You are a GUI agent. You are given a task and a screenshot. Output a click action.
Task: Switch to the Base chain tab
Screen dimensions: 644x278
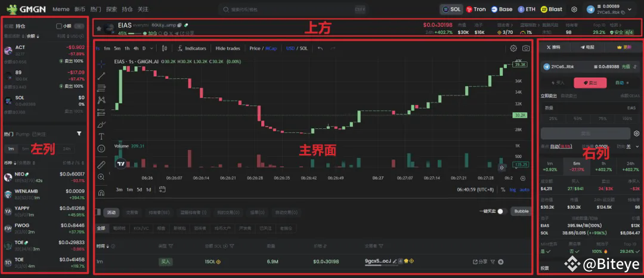501,10
